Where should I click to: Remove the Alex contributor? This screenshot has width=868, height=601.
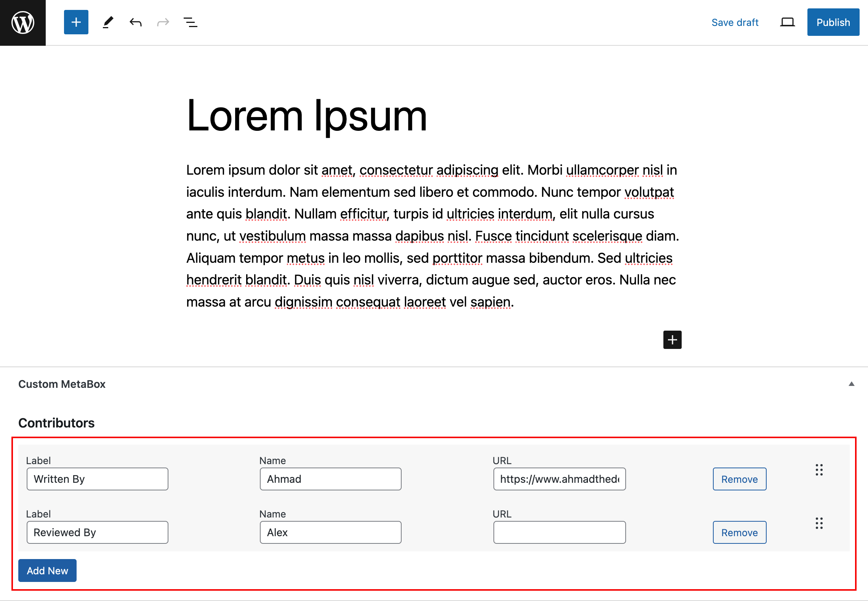click(739, 532)
